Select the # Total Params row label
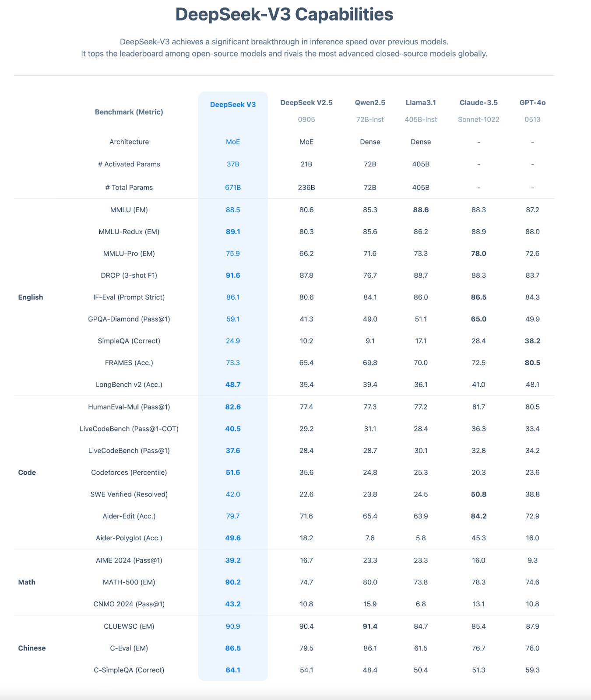Viewport: 591px width, 700px height. [x=129, y=187]
